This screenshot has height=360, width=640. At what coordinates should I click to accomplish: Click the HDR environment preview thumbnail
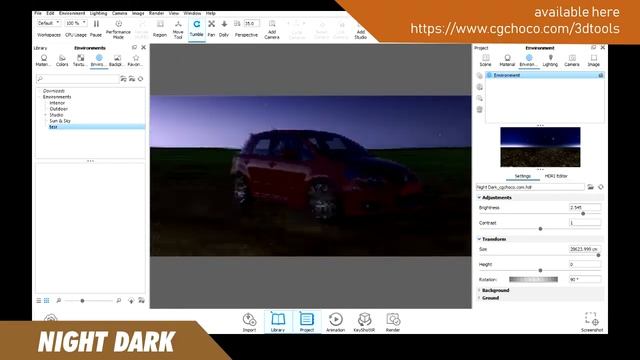pyautogui.click(x=540, y=147)
